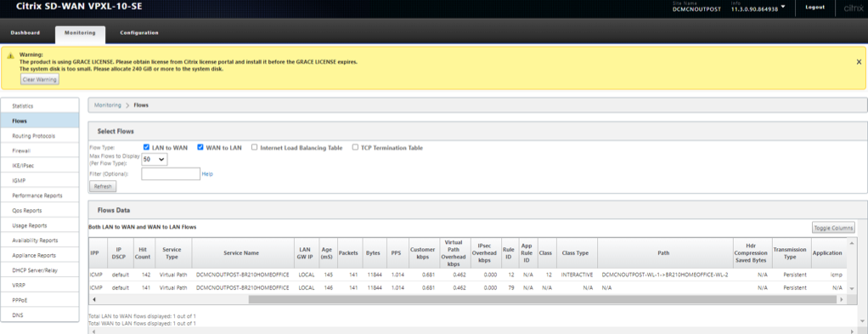Open Performance Reports in the sidebar

coord(40,195)
